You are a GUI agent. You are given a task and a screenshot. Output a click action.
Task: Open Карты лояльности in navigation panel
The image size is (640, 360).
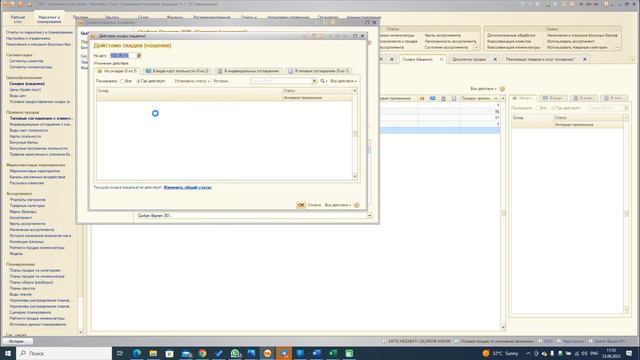point(25,136)
